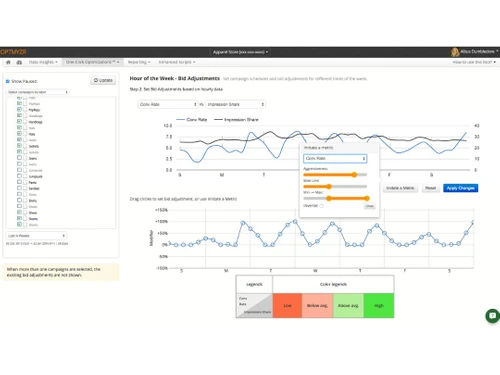Open the dashboard gauge icon
The image size is (500, 375).
[x=19, y=62]
